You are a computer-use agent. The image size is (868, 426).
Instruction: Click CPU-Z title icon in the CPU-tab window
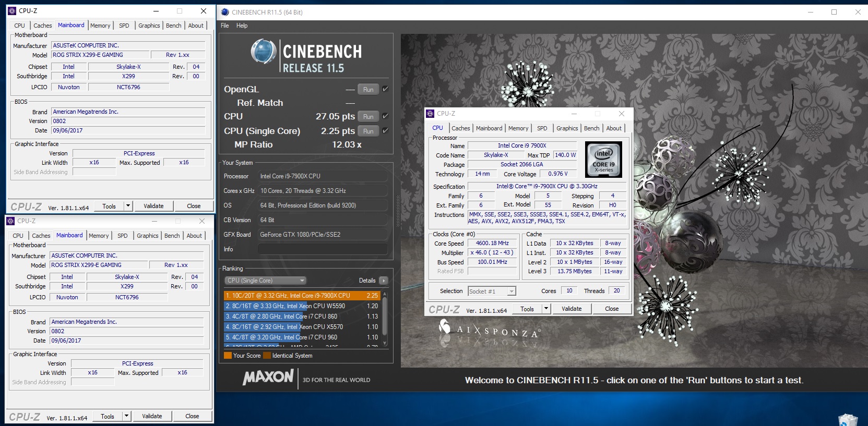tap(430, 113)
